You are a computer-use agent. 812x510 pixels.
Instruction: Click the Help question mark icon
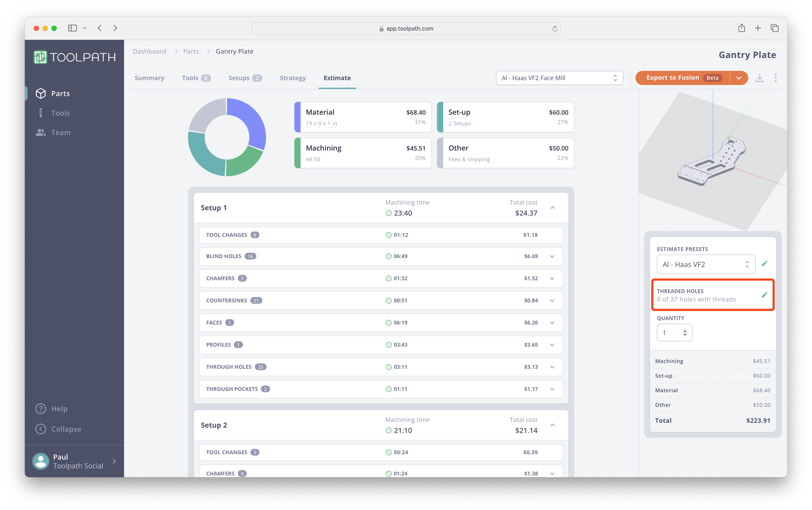click(x=41, y=409)
